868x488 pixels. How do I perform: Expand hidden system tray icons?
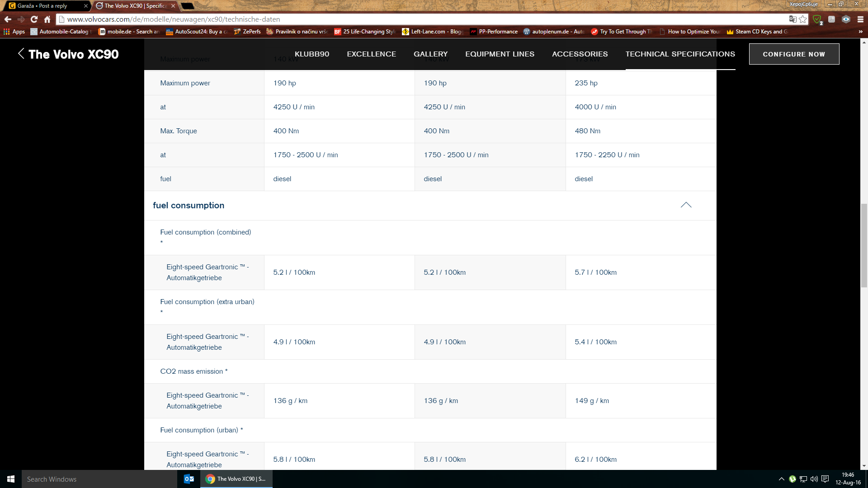click(x=781, y=479)
